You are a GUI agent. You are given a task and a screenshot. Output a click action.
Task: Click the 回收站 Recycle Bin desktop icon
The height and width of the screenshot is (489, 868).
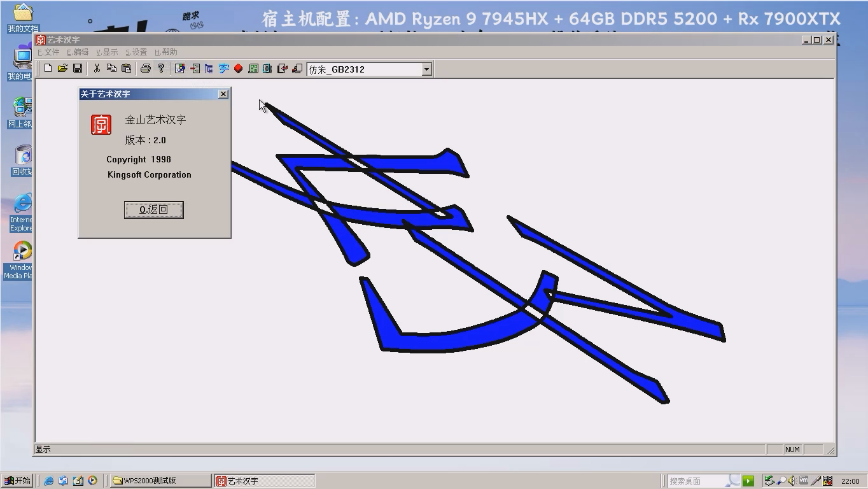click(x=23, y=160)
